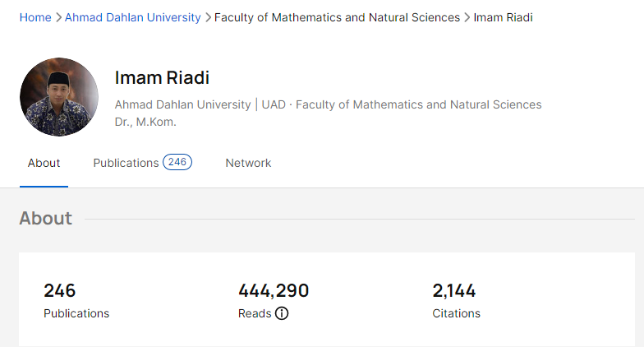
Task: Open the Network tab
Action: pos(248,163)
